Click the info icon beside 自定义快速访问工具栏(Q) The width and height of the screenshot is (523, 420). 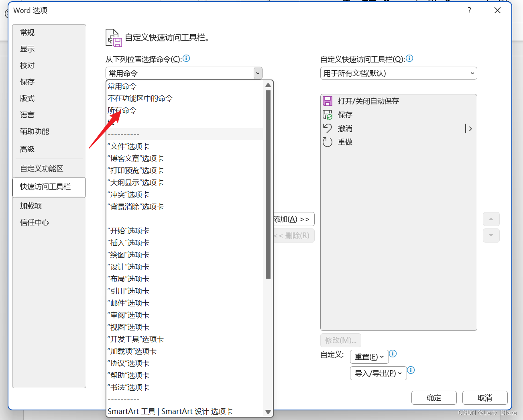click(x=409, y=58)
